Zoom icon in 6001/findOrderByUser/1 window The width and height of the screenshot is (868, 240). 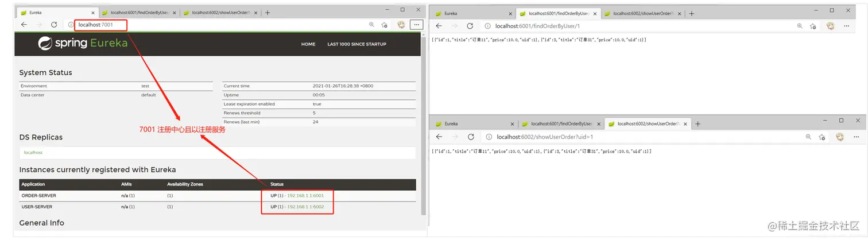tap(800, 26)
